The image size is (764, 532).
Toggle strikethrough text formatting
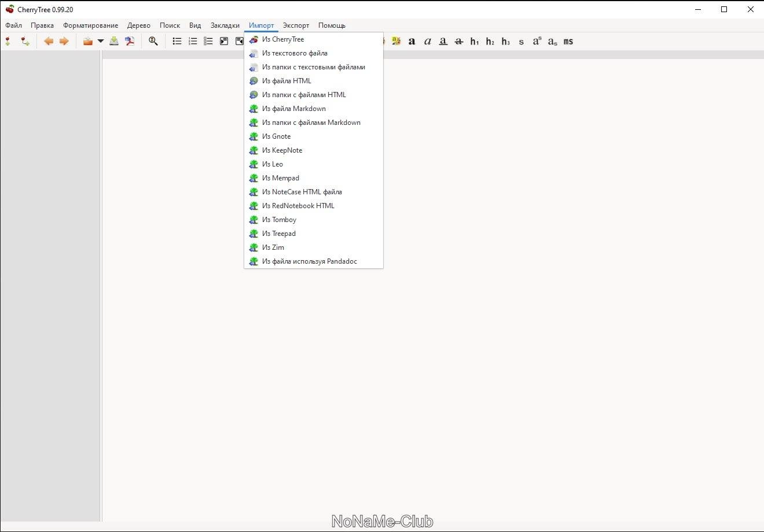pos(459,41)
